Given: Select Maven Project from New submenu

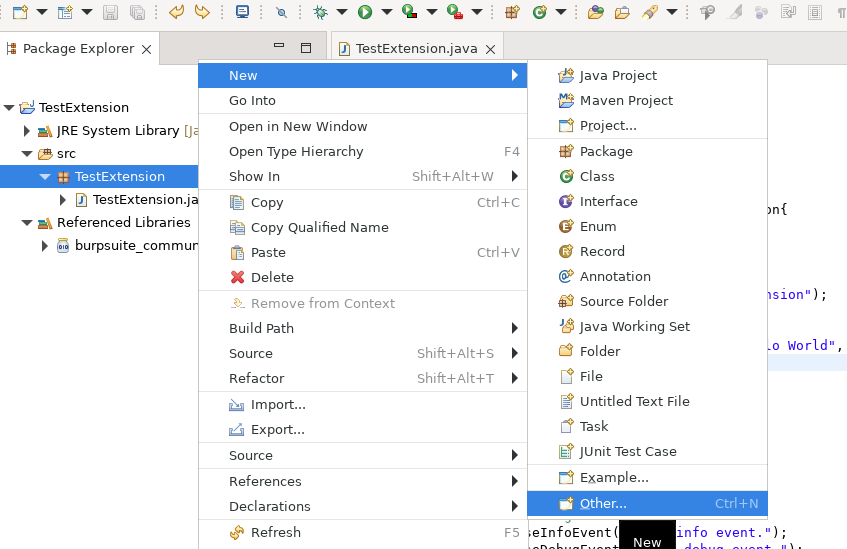Looking at the screenshot, I should pyautogui.click(x=625, y=100).
